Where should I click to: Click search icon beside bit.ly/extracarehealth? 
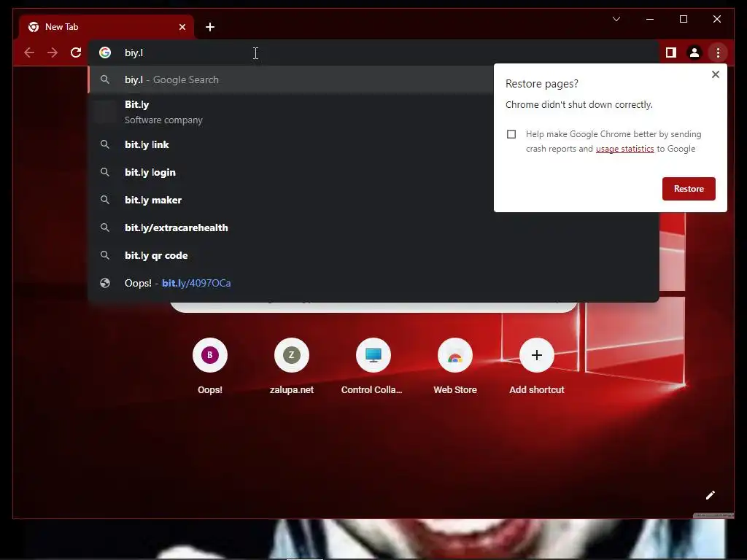[x=105, y=227]
